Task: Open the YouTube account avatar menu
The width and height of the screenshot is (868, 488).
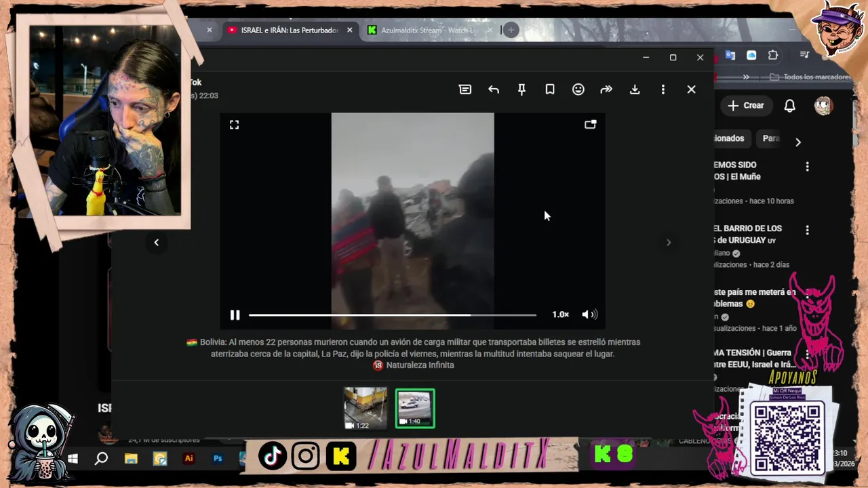Action: click(x=823, y=106)
